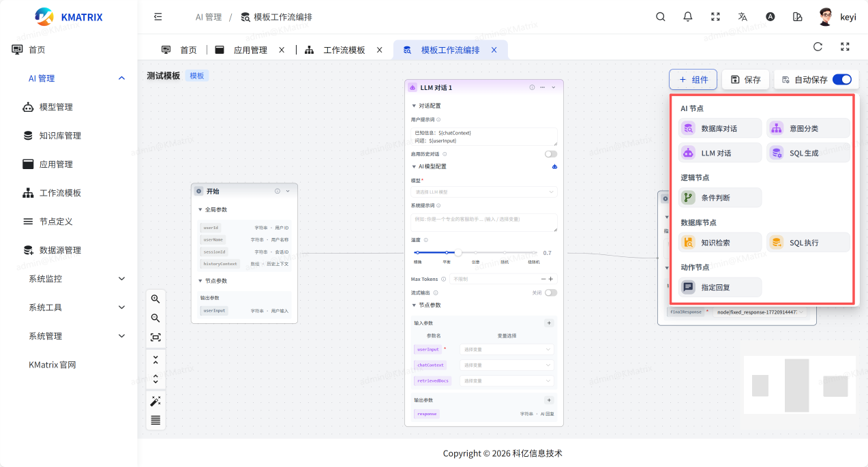Viewport: 868px width, 467px height.
Task: Click the 系统提示词 text input field
Action: (483, 222)
